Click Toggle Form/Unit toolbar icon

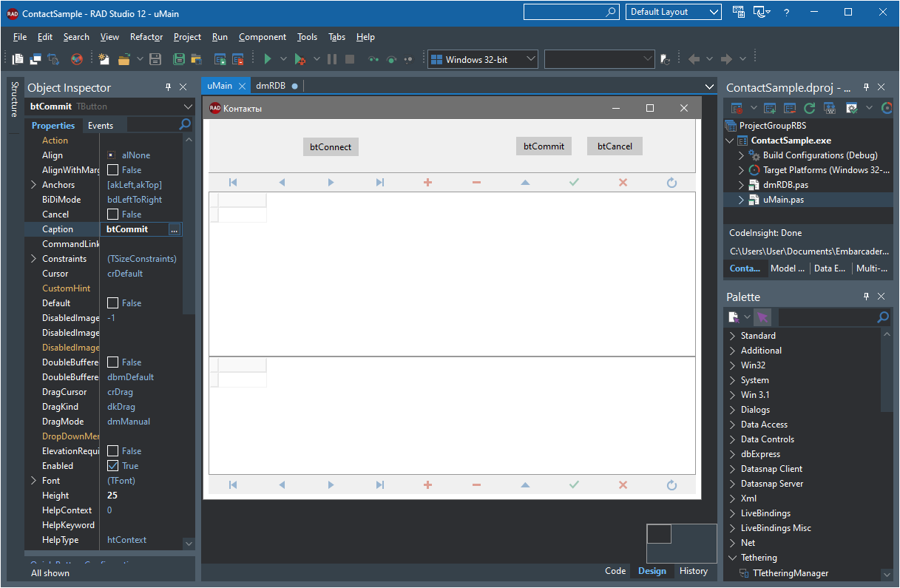(x=53, y=59)
